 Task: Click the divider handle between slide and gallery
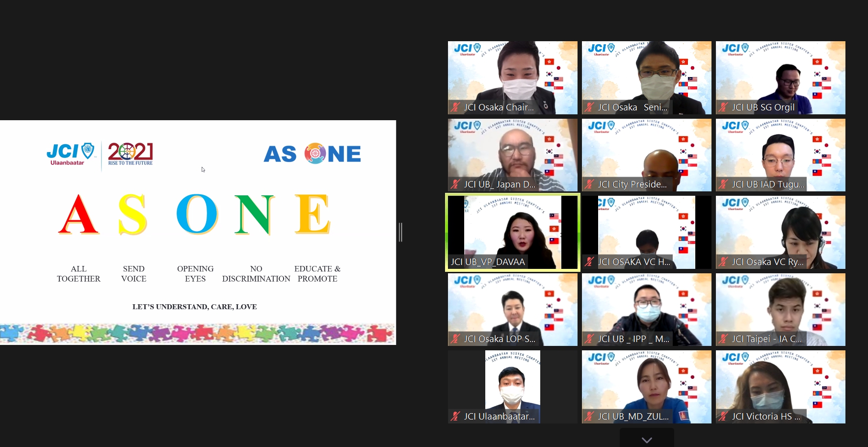pyautogui.click(x=400, y=232)
